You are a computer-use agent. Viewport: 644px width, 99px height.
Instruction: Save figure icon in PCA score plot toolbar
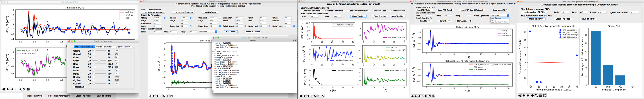tap(545, 95)
